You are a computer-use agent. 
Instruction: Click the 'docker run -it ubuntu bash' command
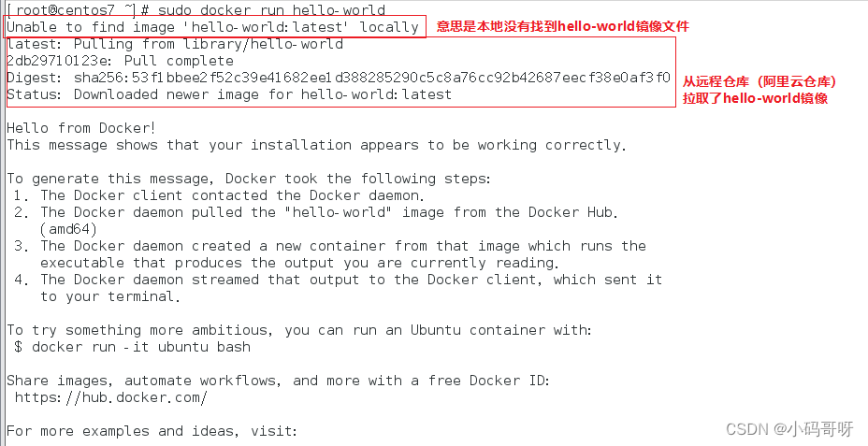point(140,347)
